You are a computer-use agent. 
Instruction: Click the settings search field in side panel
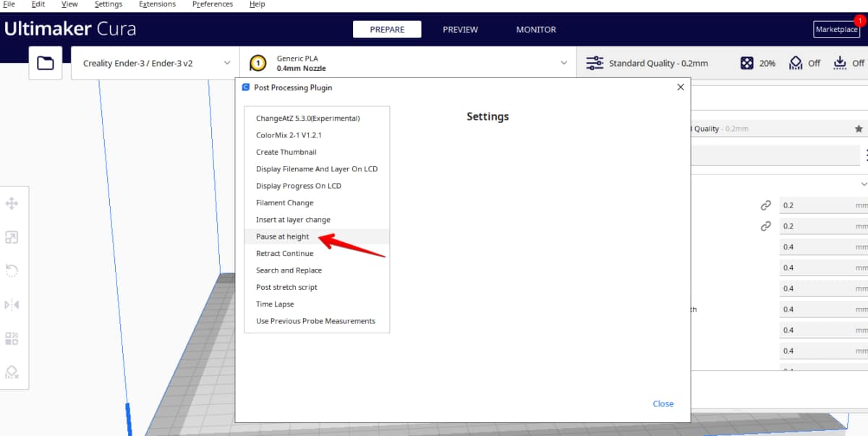775,155
